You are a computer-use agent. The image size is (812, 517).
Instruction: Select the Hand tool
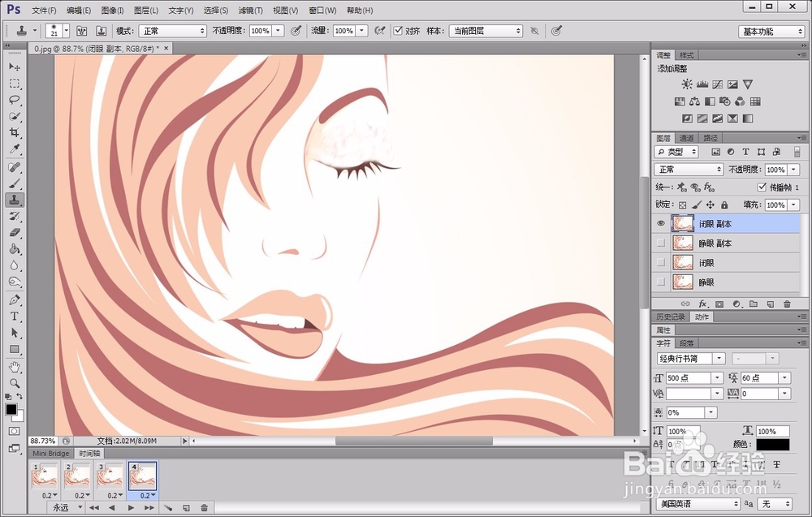15,367
